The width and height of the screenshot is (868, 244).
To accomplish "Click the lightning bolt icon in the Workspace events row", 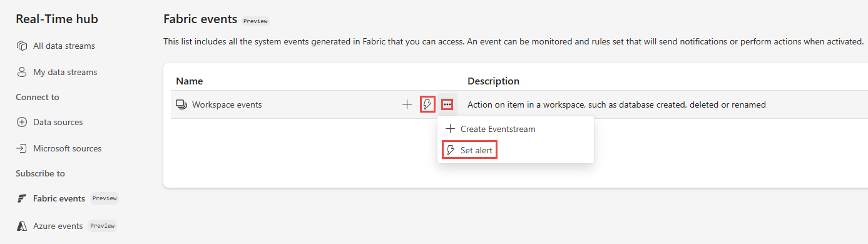I will coord(427,104).
